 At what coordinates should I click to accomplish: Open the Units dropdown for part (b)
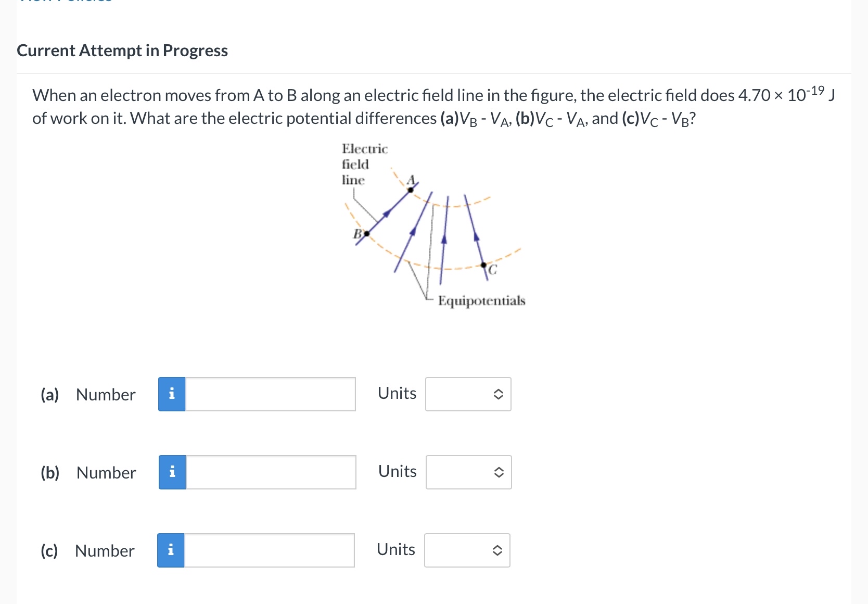point(467,472)
